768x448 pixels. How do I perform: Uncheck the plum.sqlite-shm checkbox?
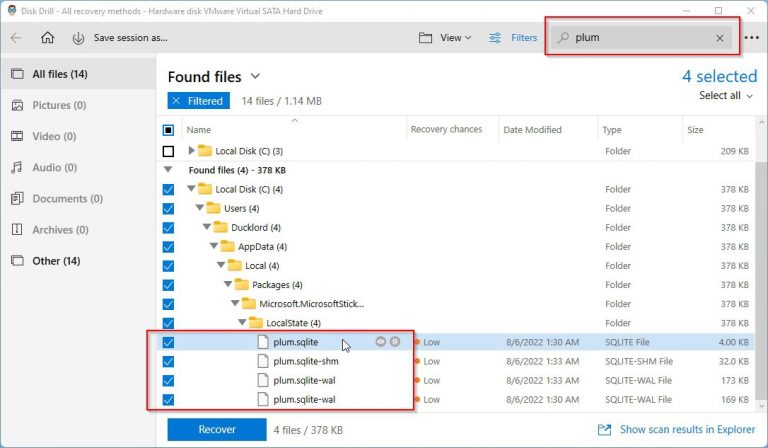point(168,361)
